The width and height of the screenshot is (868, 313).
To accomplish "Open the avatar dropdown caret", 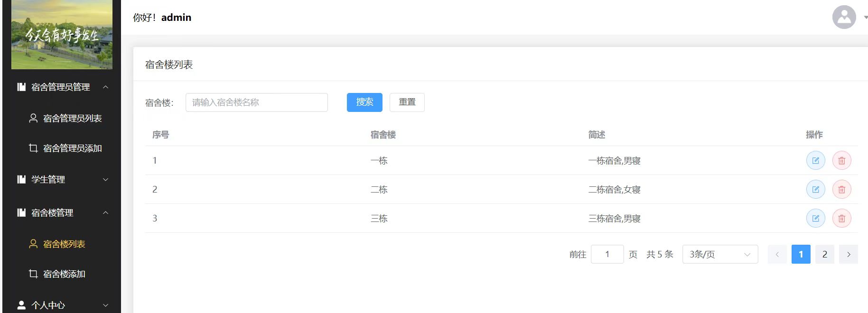I will [x=865, y=18].
